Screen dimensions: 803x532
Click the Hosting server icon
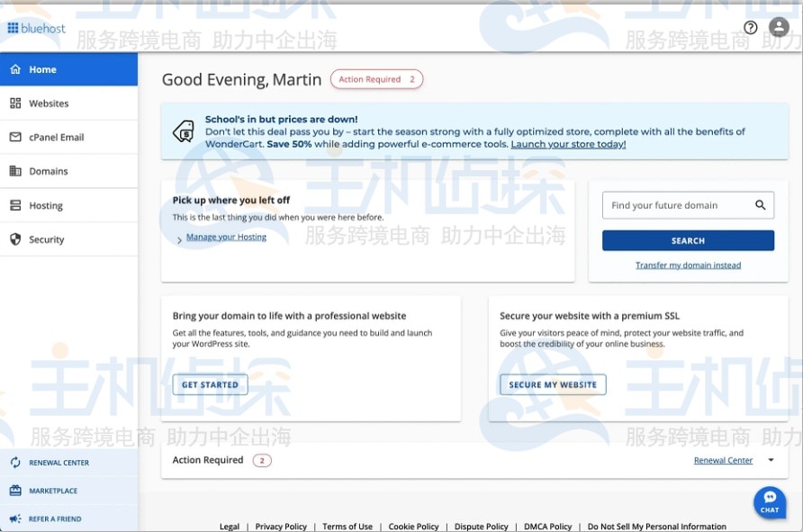[15, 205]
